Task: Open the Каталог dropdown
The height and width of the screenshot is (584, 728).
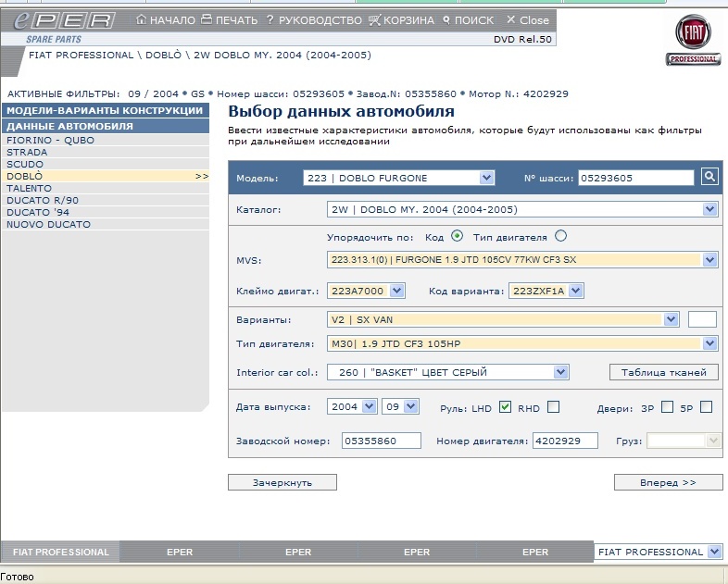Action: pos(709,209)
